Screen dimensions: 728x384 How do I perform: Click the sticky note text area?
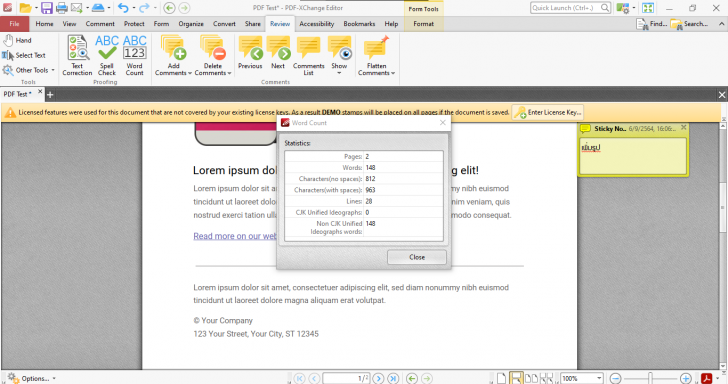(633, 156)
